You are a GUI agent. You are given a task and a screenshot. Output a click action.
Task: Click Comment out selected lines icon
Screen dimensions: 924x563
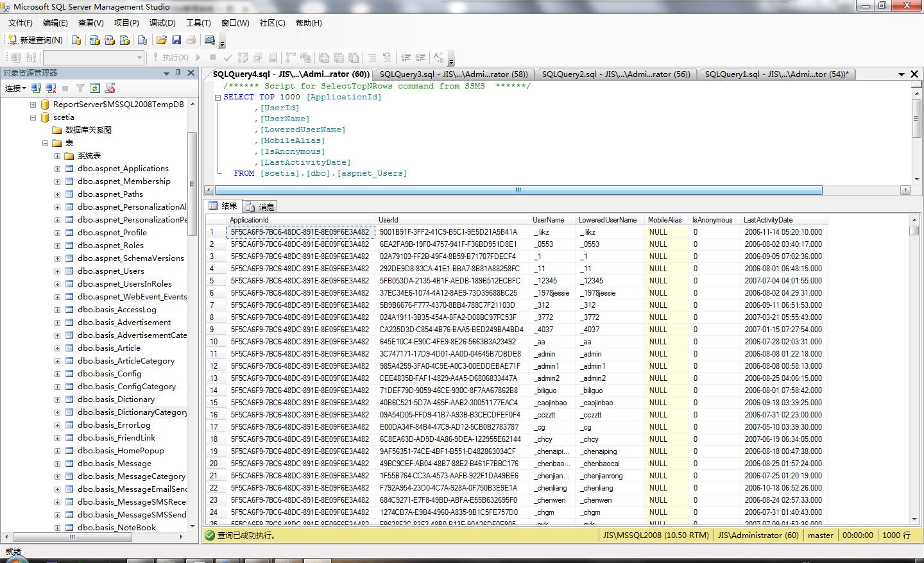[x=372, y=57]
